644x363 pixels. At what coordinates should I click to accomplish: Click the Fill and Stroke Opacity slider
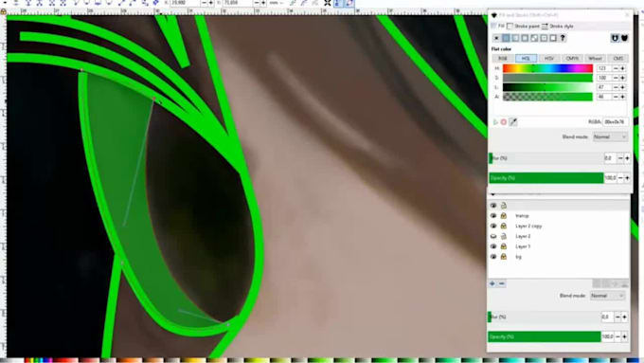pos(546,177)
